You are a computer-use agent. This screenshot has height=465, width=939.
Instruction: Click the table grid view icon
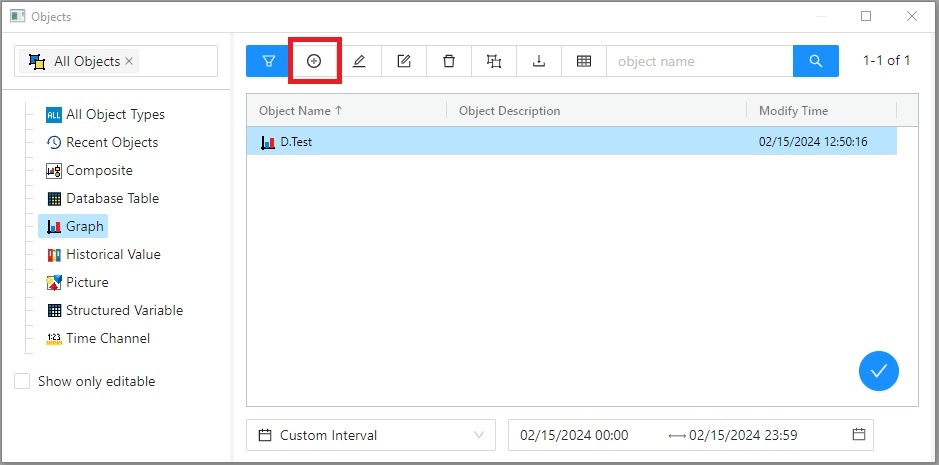(584, 61)
